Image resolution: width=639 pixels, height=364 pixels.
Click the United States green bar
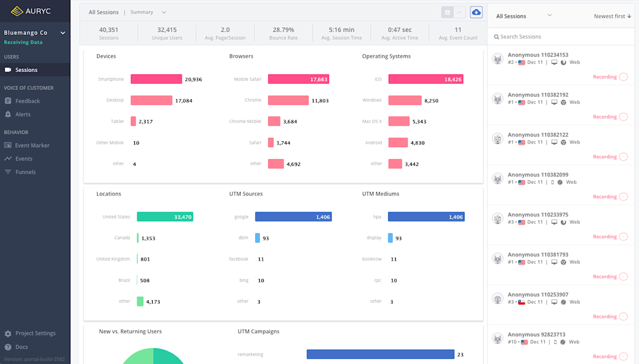[165, 217]
